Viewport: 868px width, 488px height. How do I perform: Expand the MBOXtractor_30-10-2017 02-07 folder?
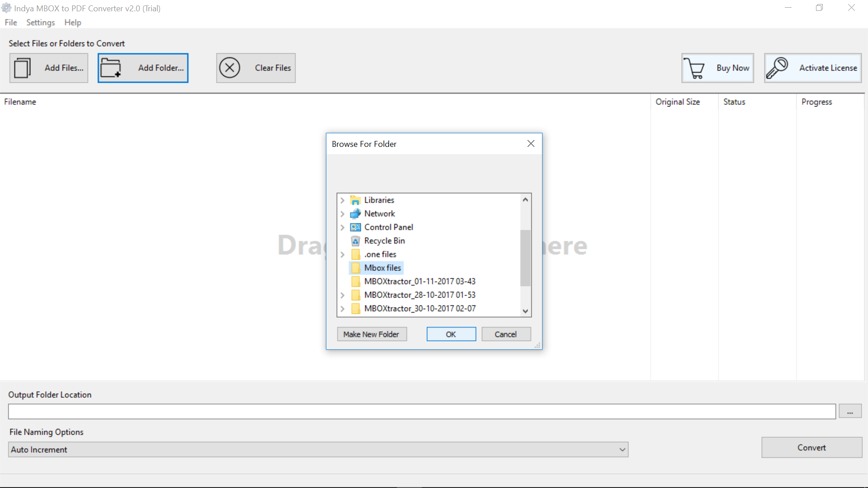click(343, 308)
